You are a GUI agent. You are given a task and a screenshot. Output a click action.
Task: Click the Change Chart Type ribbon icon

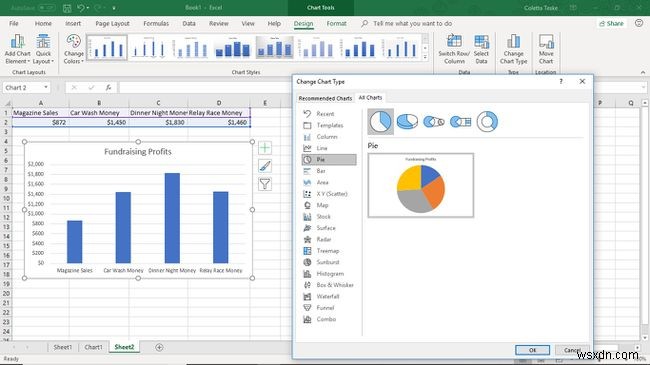(514, 41)
